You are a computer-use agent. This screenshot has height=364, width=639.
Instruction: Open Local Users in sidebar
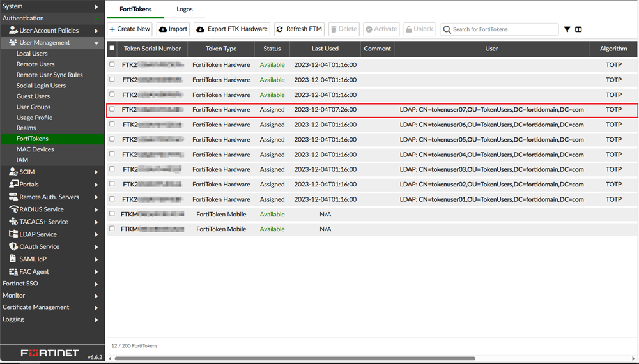point(32,54)
